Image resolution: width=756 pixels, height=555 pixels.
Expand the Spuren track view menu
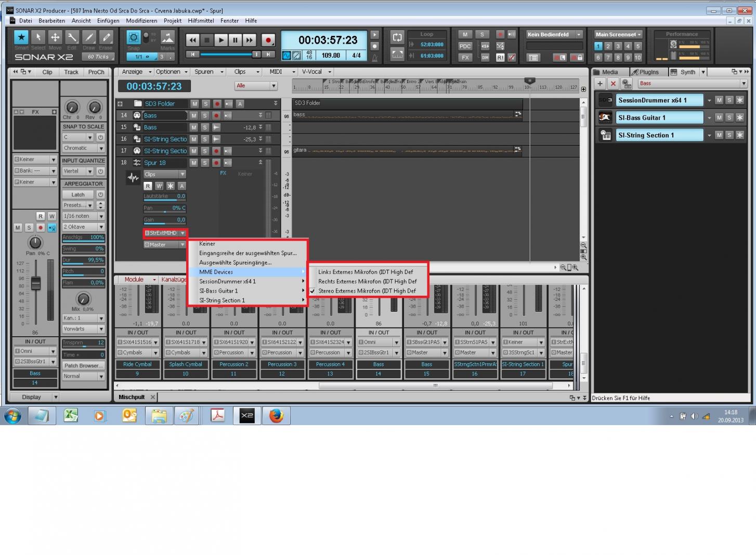(x=208, y=72)
